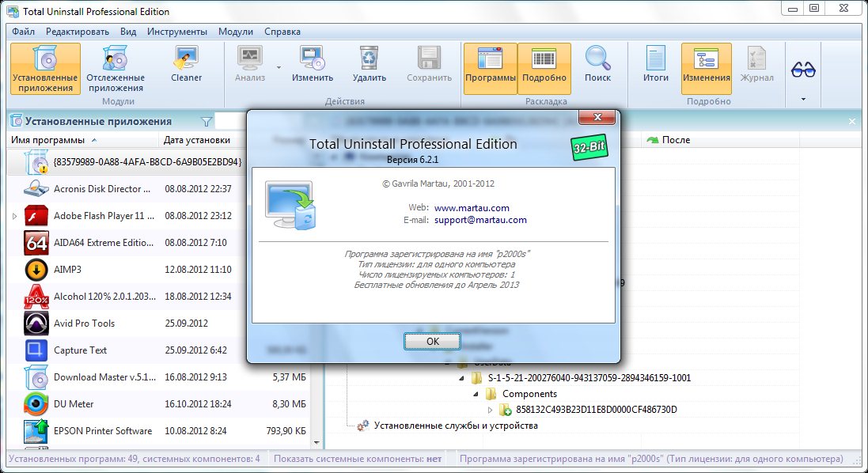Sort by Дата установки column header
Viewport: 868px width, 473px height.
(x=196, y=140)
